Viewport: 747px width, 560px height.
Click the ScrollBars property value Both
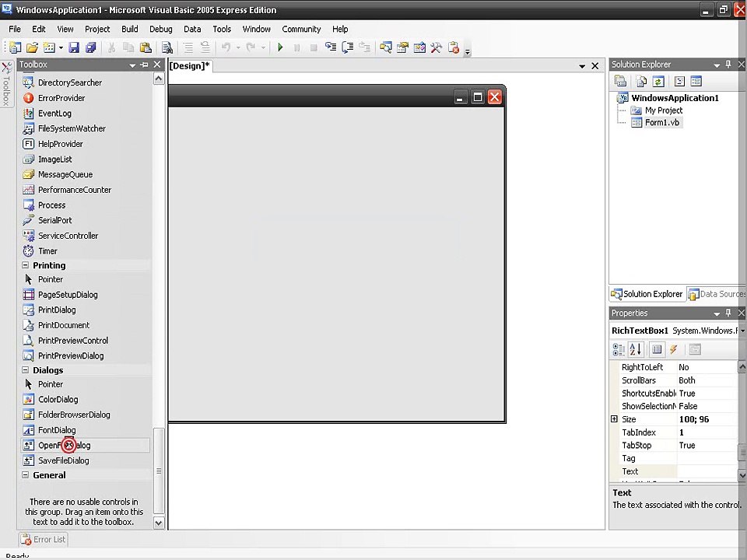(x=707, y=380)
